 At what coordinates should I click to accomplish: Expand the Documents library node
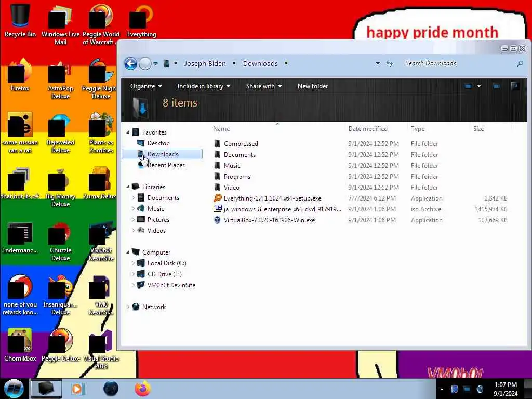tap(133, 198)
